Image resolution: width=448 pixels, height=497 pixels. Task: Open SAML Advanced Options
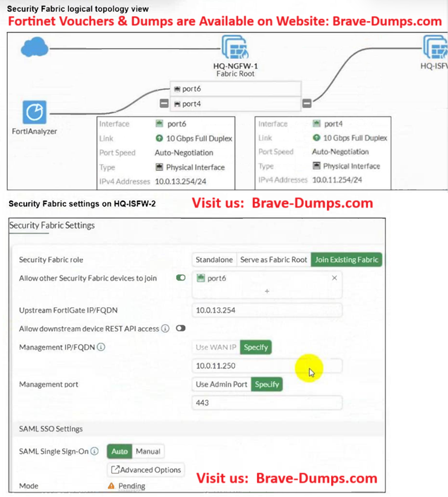tap(146, 470)
